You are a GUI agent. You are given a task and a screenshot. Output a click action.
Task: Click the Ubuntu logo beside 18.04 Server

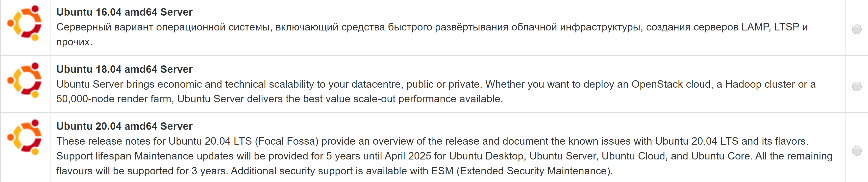tap(25, 80)
